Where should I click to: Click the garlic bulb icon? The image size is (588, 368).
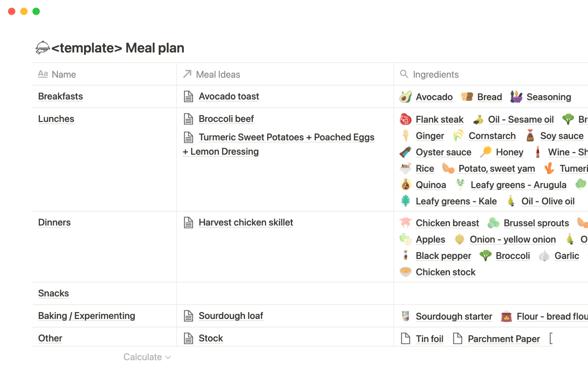point(544,256)
